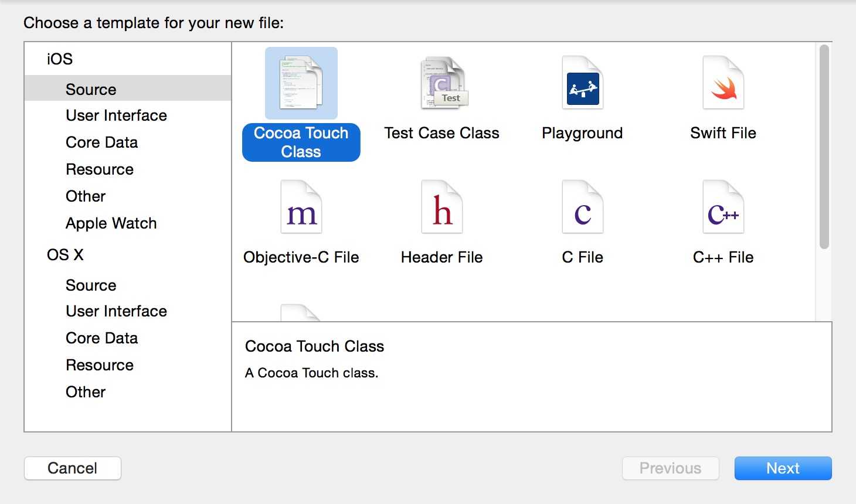The height and width of the screenshot is (504, 856).
Task: Click the 'Cocoa Touch Class' description heading
Action: click(314, 346)
